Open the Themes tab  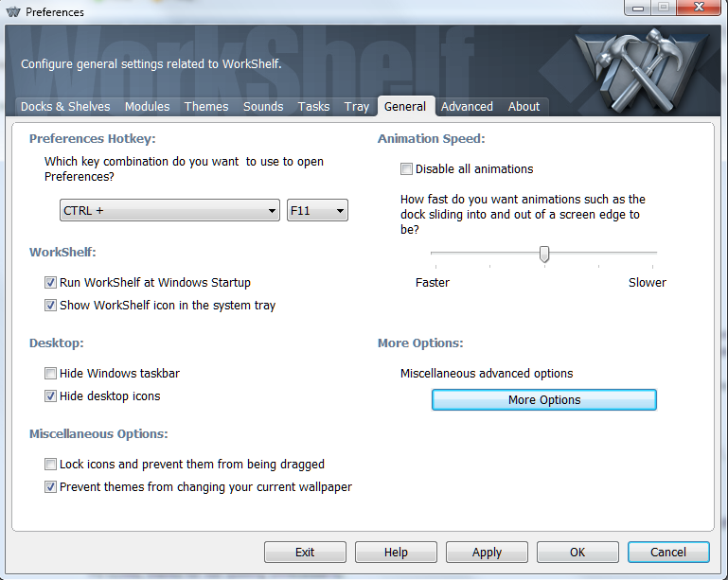tap(205, 107)
